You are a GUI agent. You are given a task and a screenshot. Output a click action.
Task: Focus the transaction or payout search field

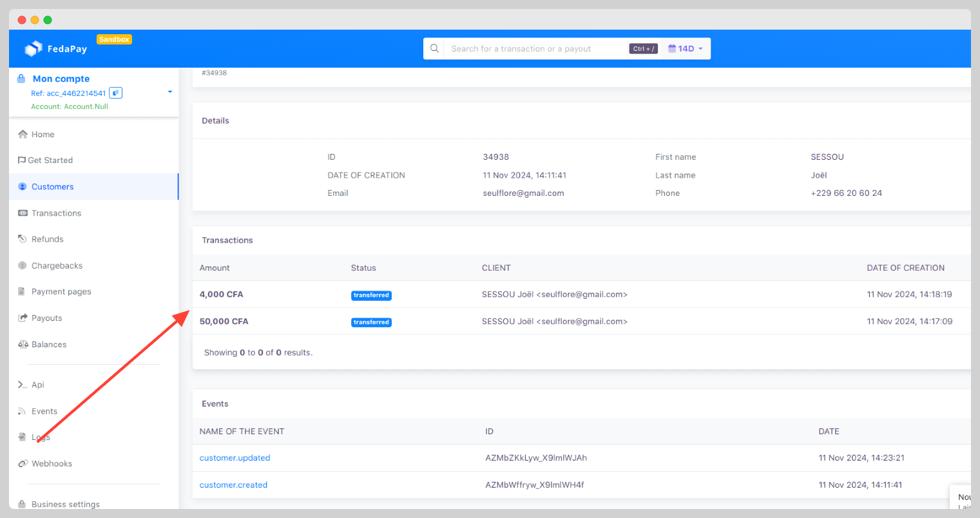coord(536,48)
